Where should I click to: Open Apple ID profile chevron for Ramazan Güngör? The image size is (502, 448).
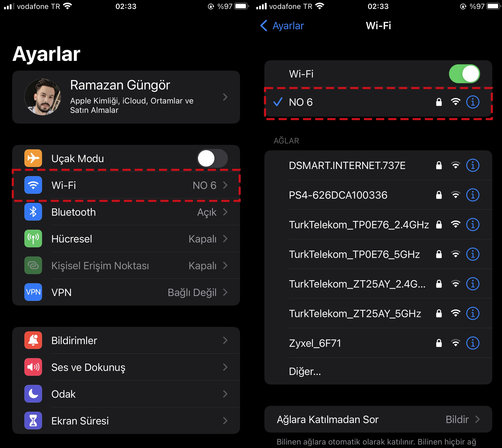coord(225,97)
